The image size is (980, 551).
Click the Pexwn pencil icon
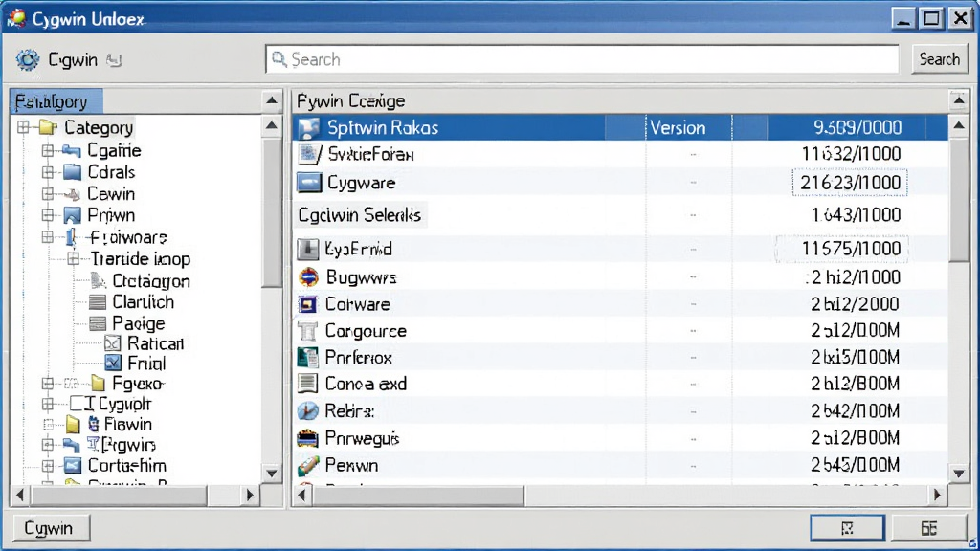coord(307,466)
